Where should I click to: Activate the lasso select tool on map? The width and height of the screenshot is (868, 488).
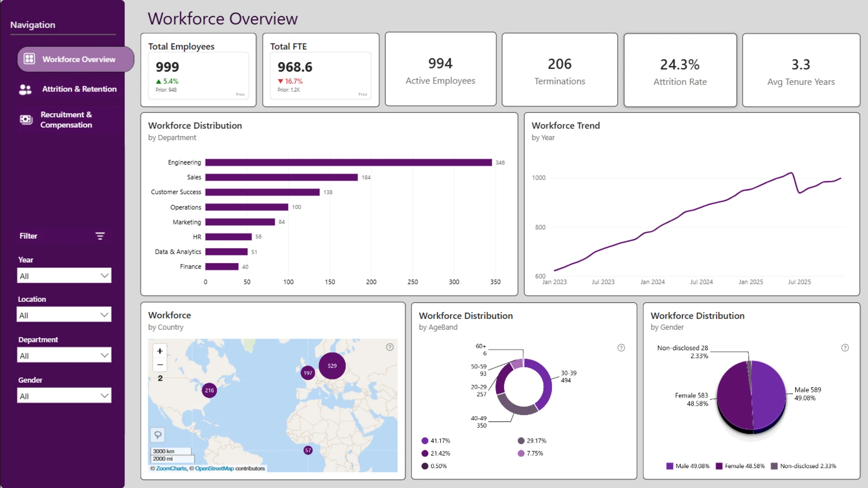(158, 435)
